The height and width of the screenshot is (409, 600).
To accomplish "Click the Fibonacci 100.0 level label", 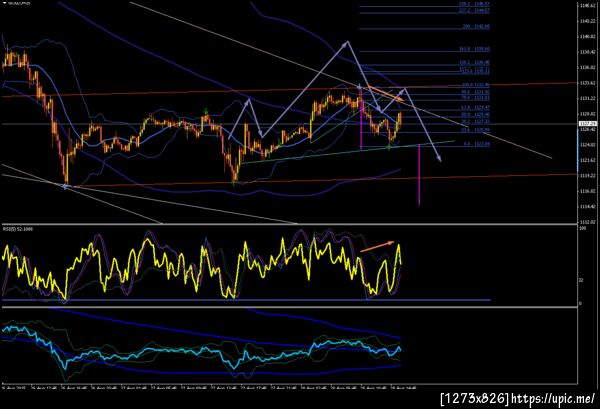I will point(476,85).
